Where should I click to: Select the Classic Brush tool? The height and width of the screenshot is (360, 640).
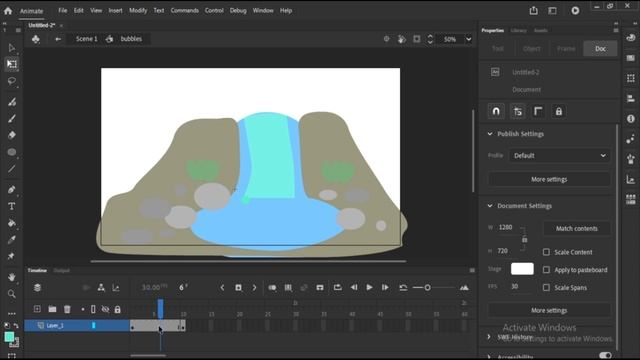click(11, 118)
